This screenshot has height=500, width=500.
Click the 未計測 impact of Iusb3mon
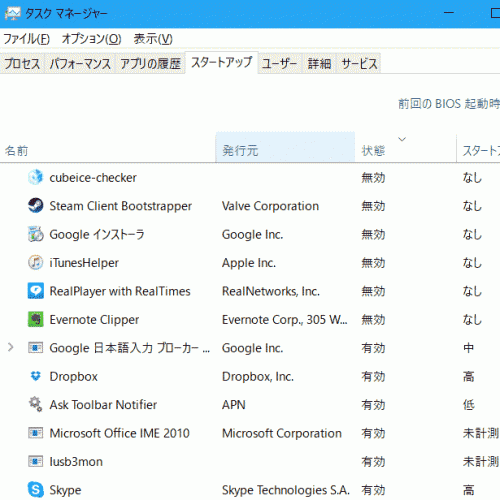pos(481,462)
